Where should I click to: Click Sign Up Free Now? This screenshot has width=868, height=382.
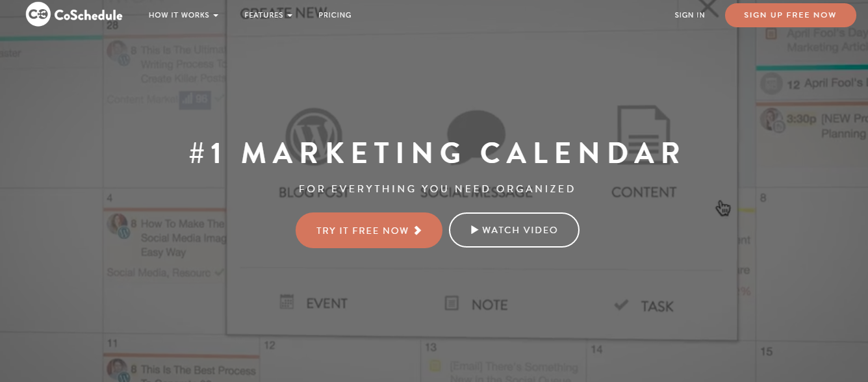tap(790, 15)
